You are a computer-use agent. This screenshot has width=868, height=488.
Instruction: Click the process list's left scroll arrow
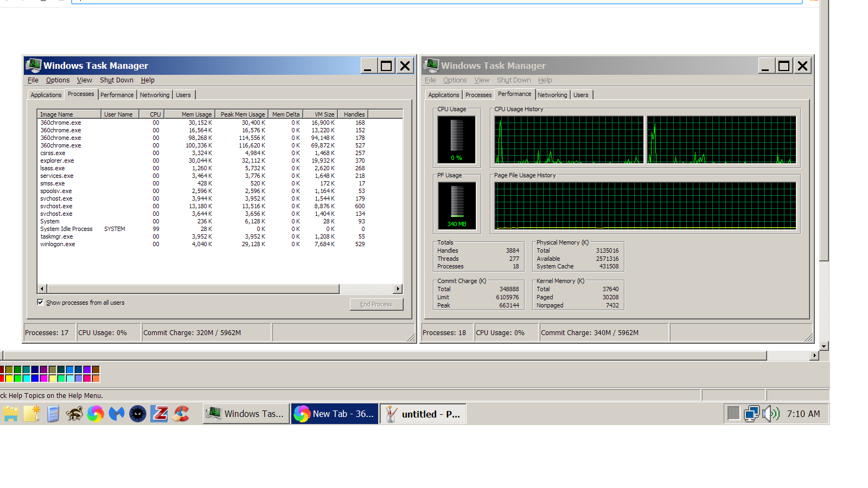tap(42, 288)
